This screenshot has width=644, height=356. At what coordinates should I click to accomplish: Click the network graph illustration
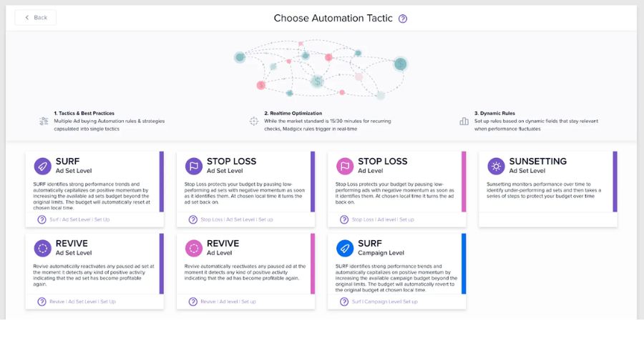point(321,69)
